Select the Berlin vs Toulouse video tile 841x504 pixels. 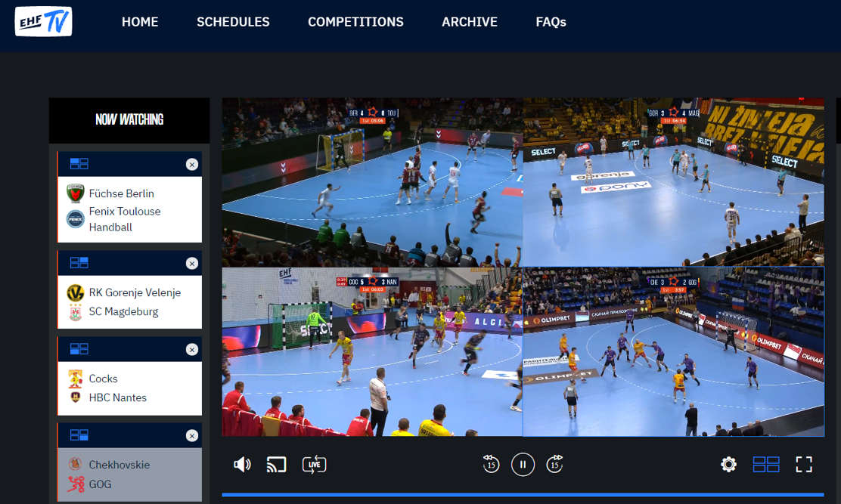(x=372, y=182)
